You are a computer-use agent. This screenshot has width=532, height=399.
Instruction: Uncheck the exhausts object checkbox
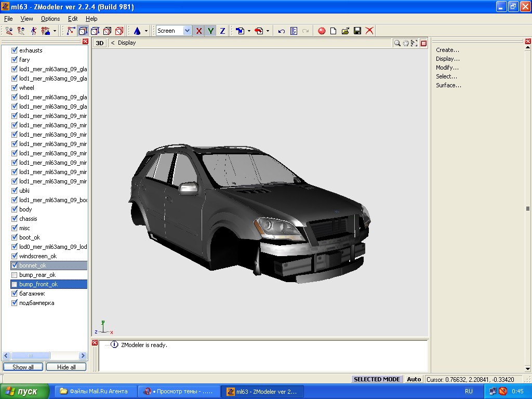(14, 50)
